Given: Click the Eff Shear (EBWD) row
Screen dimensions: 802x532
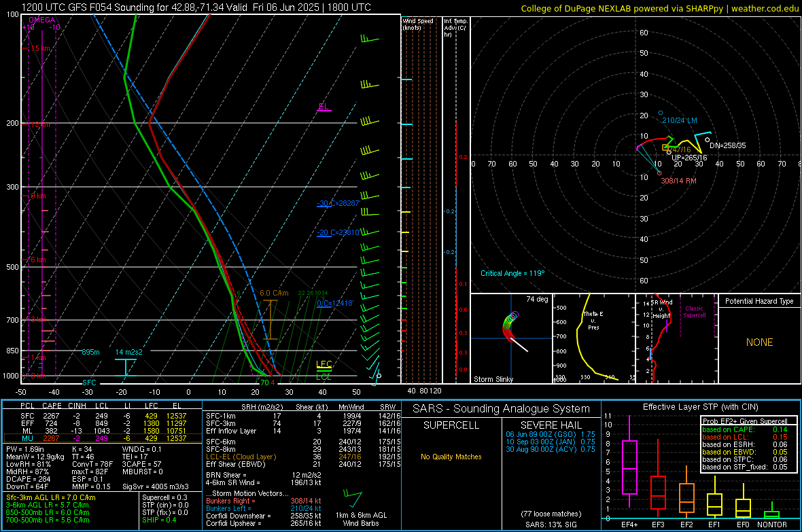Looking at the screenshot, I should 302,464.
